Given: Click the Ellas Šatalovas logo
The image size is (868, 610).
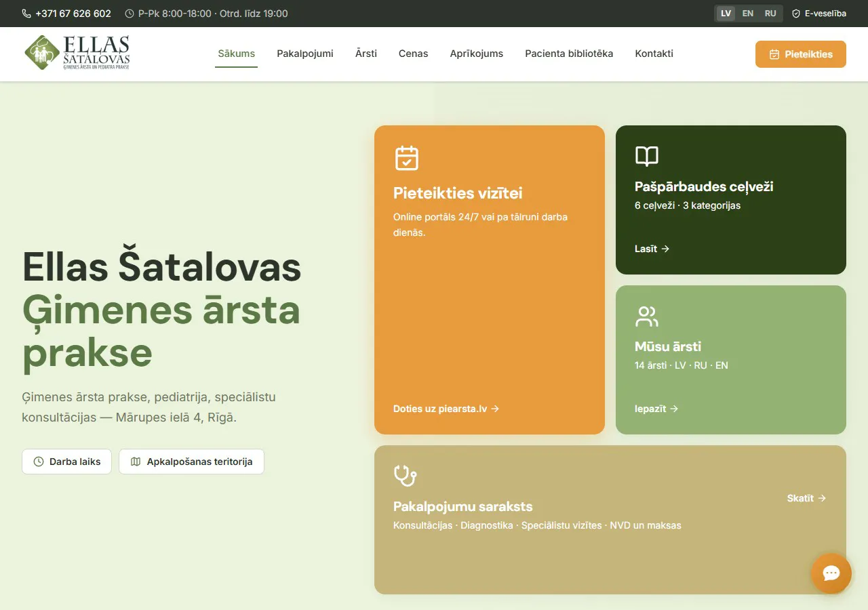Looking at the screenshot, I should click(x=77, y=52).
